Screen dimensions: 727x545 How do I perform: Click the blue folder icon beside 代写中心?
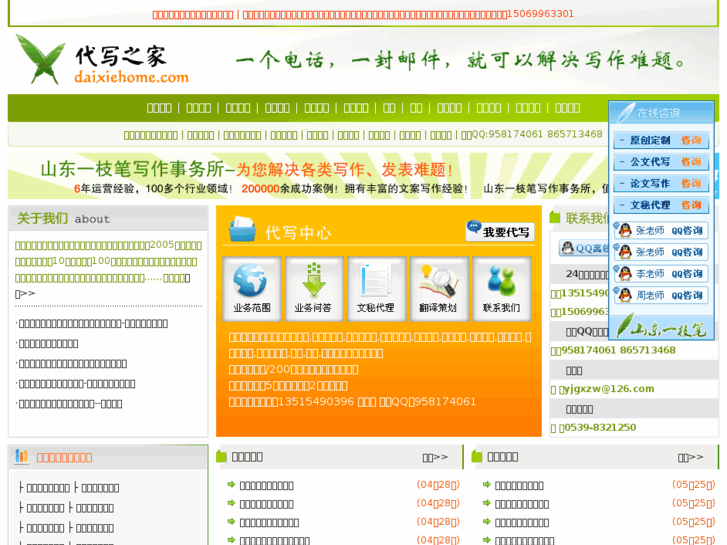click(x=242, y=229)
